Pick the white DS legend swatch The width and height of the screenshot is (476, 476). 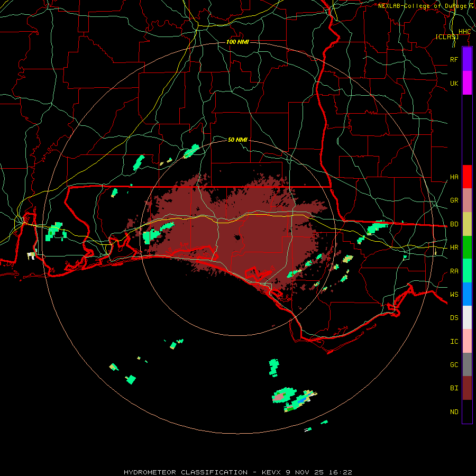467,317
